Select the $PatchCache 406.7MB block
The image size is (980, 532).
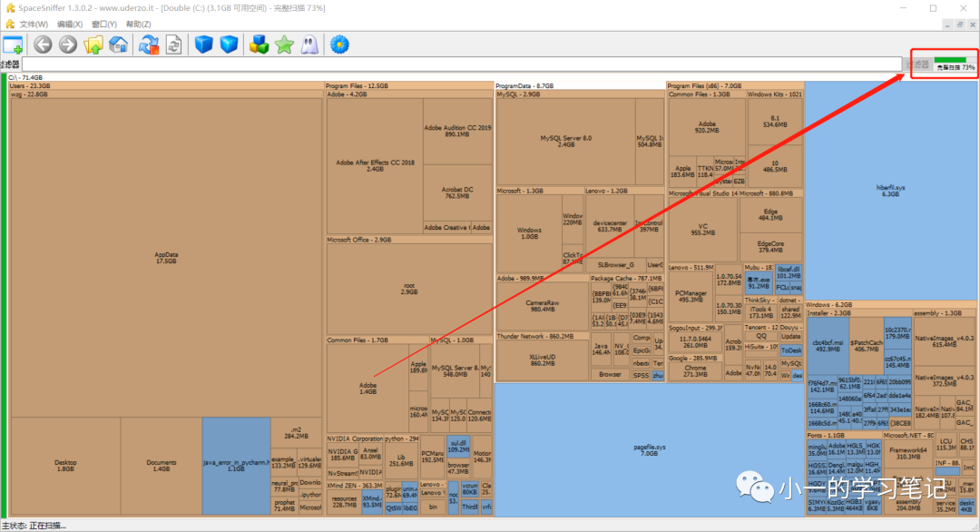(x=867, y=346)
